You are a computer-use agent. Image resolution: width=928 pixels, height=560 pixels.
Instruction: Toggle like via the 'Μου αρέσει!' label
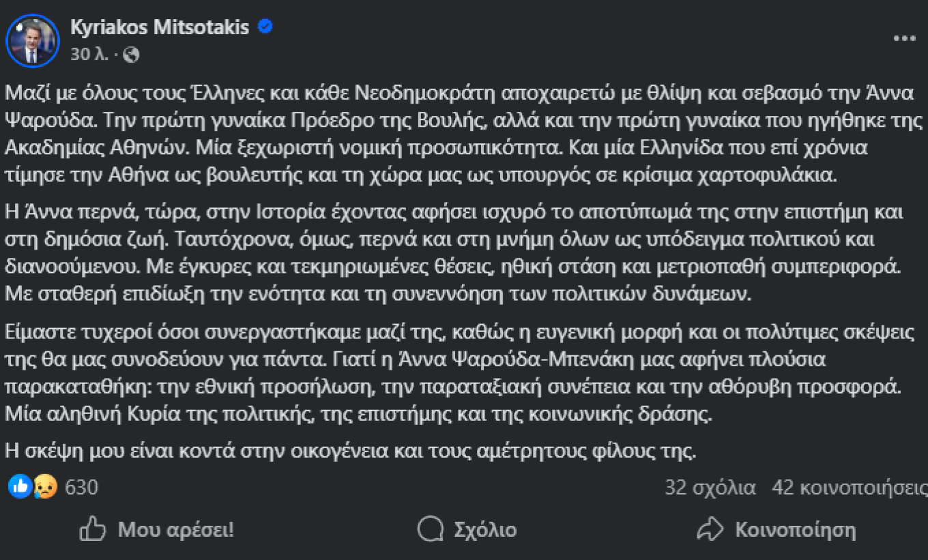[x=175, y=530]
